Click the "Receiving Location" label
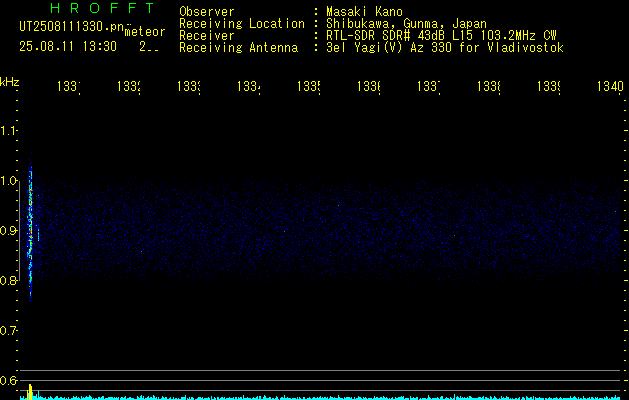Image resolution: width=629 pixels, height=400 pixels. (x=242, y=24)
